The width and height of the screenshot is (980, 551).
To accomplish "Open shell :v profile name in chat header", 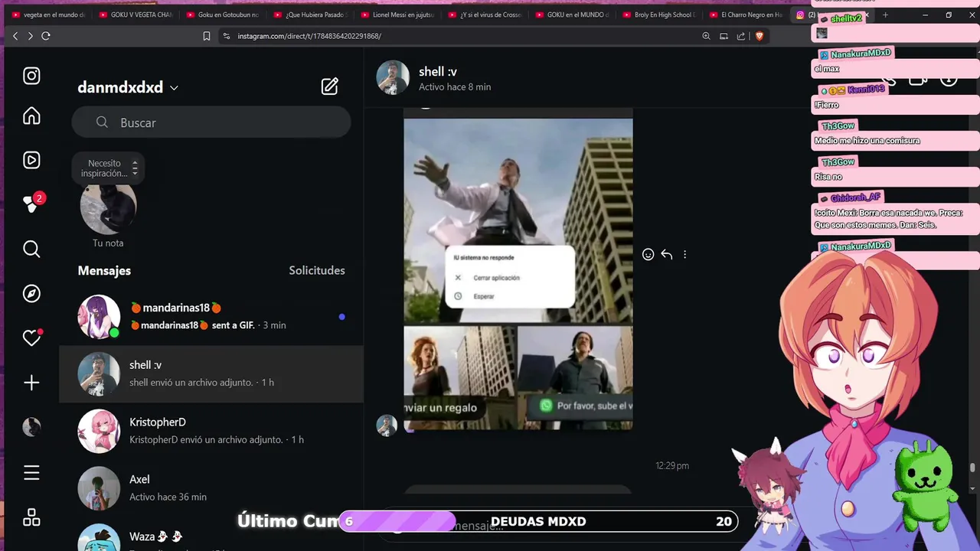I will (x=438, y=71).
